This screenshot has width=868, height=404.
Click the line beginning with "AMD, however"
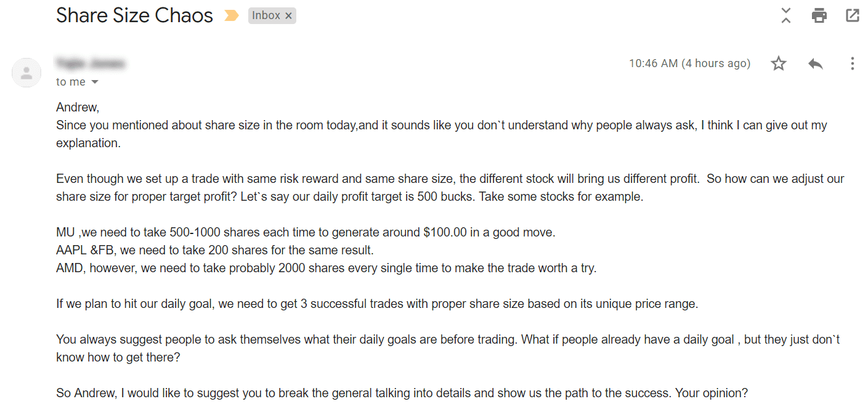pyautogui.click(x=327, y=269)
